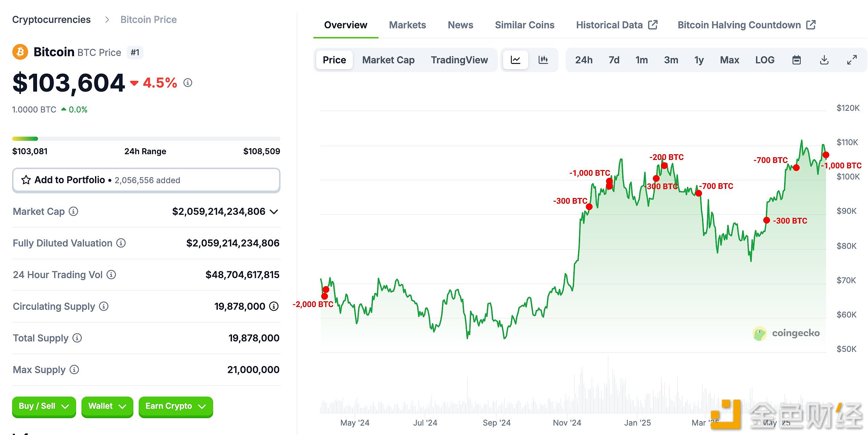Switch chart to Market Cap
The width and height of the screenshot is (868, 435).
click(x=388, y=60)
